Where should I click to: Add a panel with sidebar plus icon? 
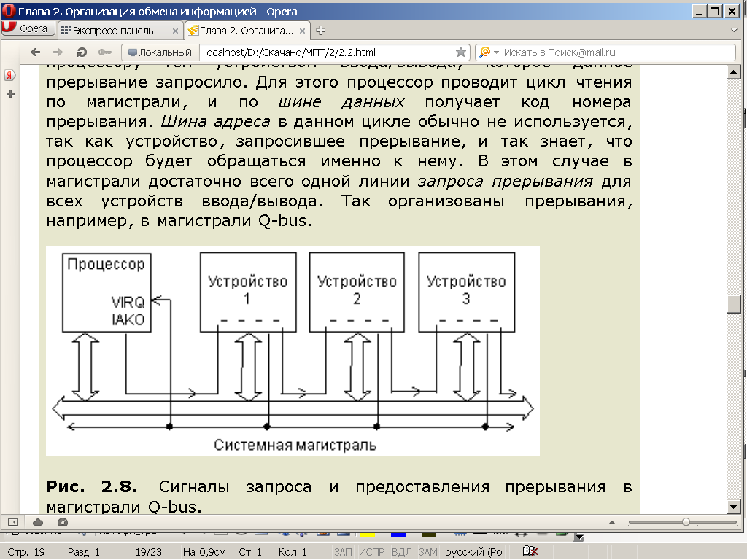[x=10, y=94]
